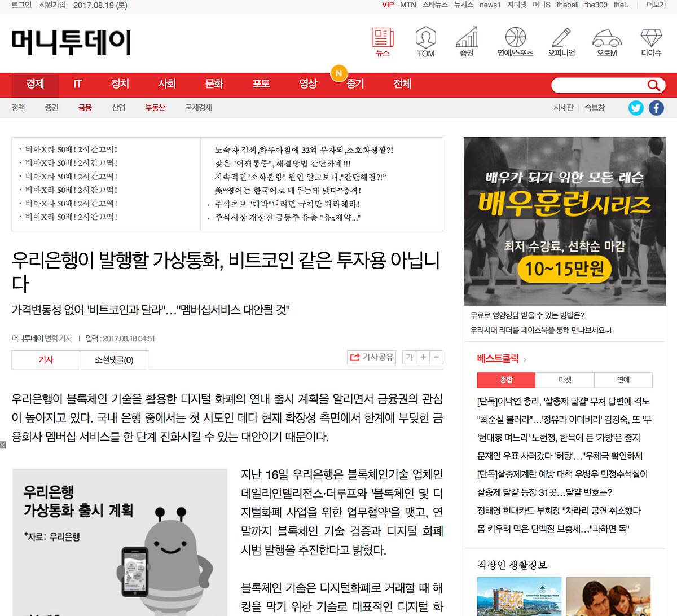The height and width of the screenshot is (616, 677).
Task: Open the VIP top link
Action: pos(388,5)
